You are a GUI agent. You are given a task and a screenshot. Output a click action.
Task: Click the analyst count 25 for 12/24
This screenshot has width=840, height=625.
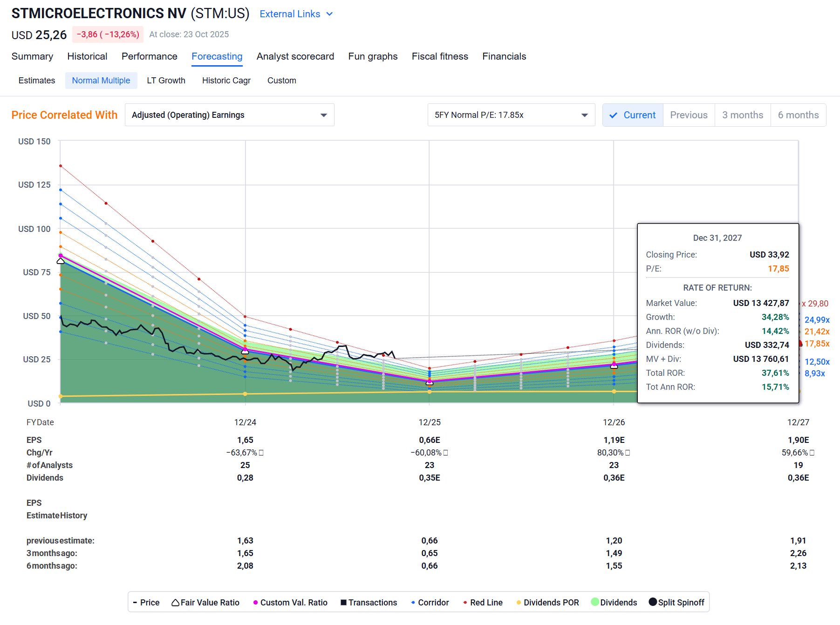coord(245,465)
